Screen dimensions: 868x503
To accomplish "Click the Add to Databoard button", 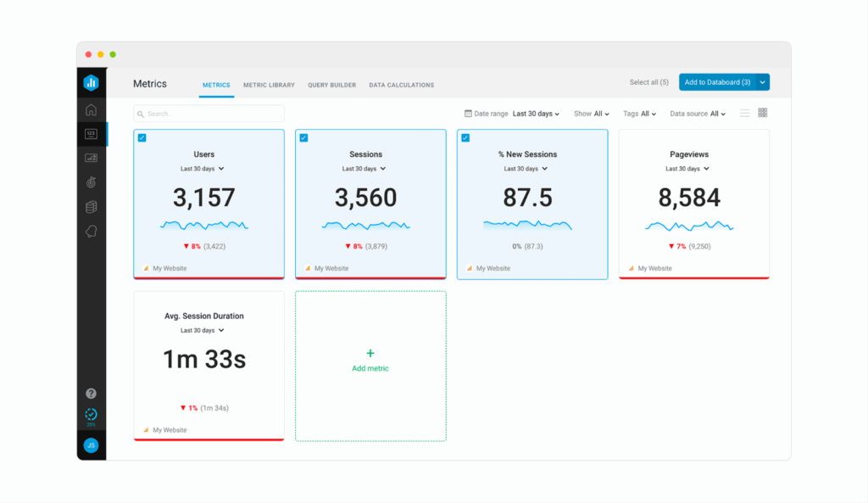I will coord(719,82).
